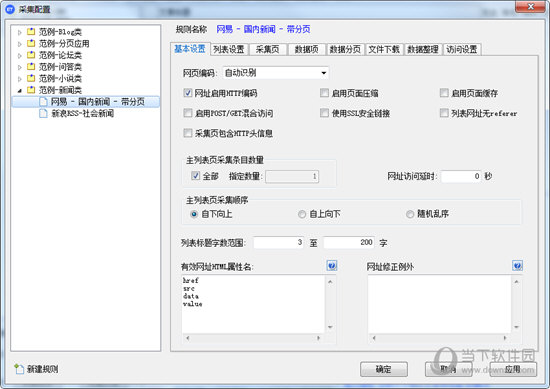Viewport: 550px width, 389px height.
Task: Select 网易 - 国内新闻 - 带分页 rule in tree
Action: (98, 102)
